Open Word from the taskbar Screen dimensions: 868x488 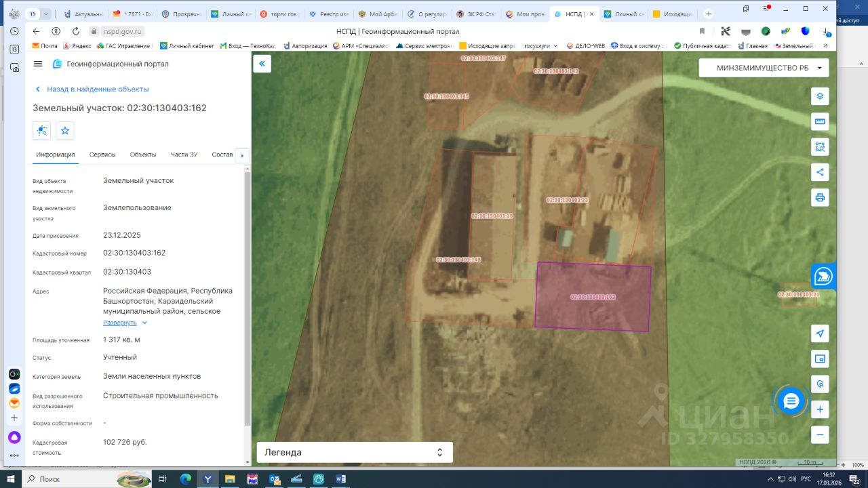[x=340, y=479]
